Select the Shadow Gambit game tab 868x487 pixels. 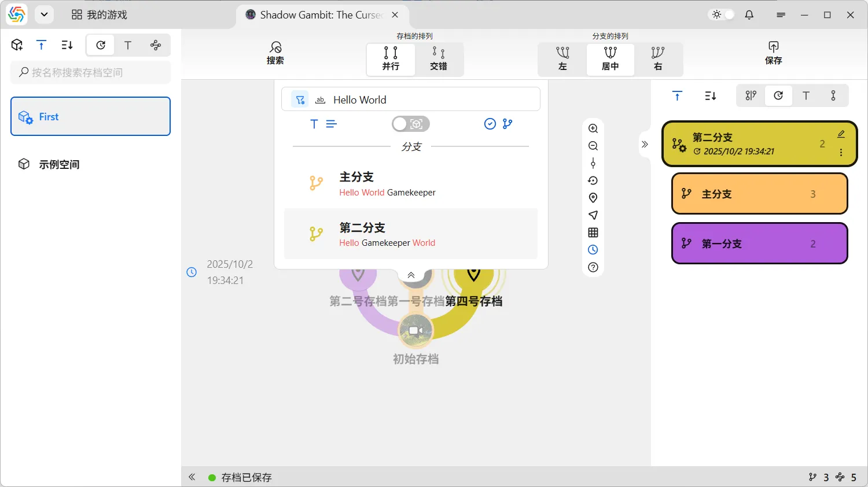pyautogui.click(x=315, y=15)
